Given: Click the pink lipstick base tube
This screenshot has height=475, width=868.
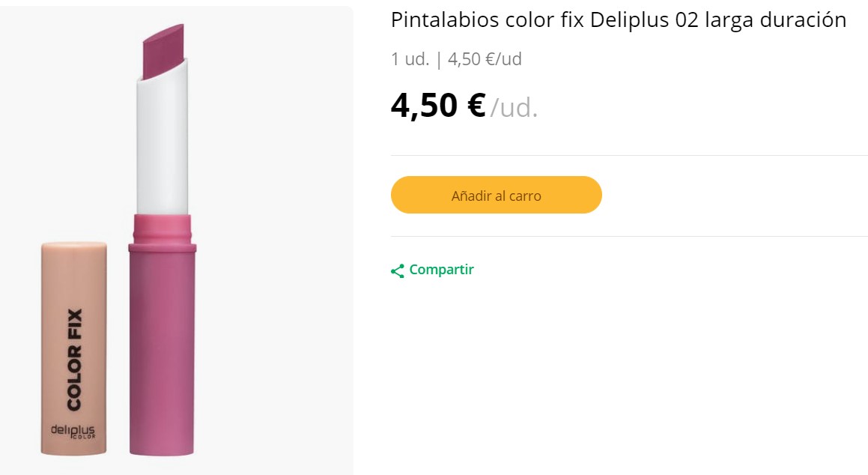Looking at the screenshot, I should (x=162, y=352).
